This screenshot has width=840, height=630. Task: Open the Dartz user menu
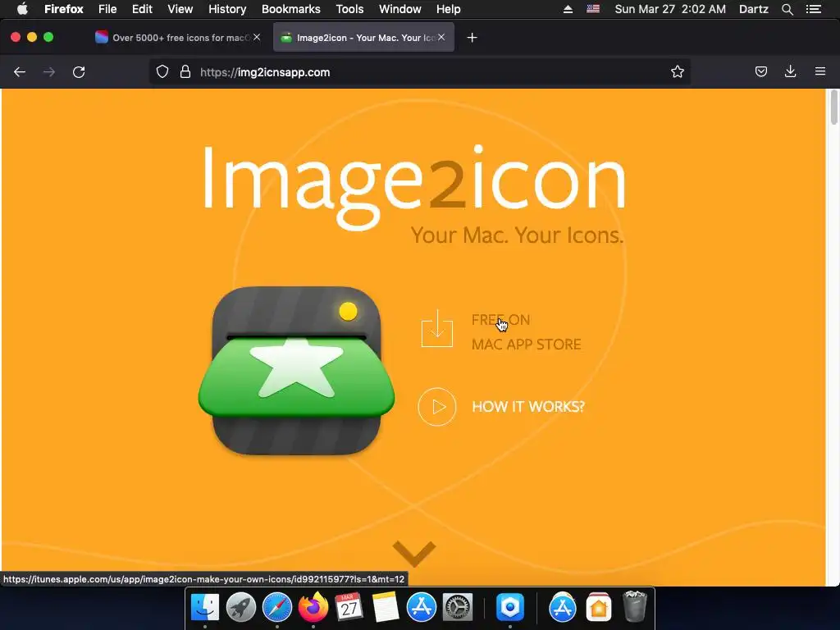[x=754, y=9]
